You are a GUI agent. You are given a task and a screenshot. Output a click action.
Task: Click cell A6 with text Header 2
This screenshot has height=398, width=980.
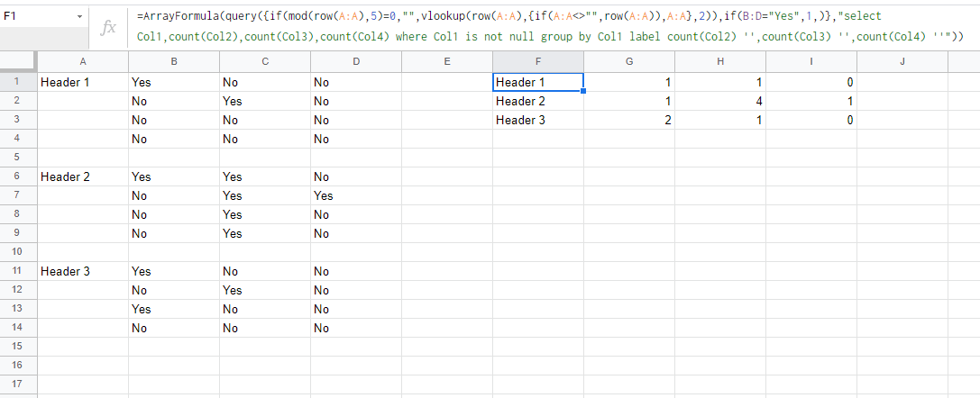(83, 176)
